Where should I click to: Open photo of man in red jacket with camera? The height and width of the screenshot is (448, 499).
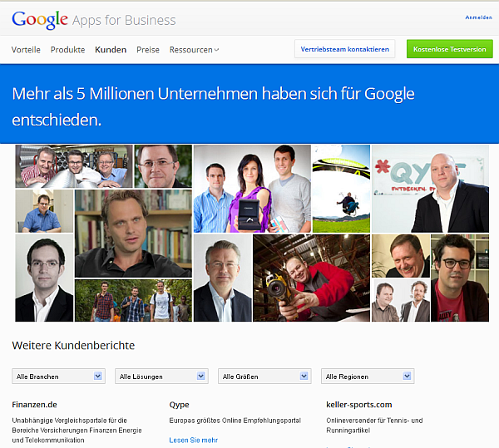click(312, 278)
